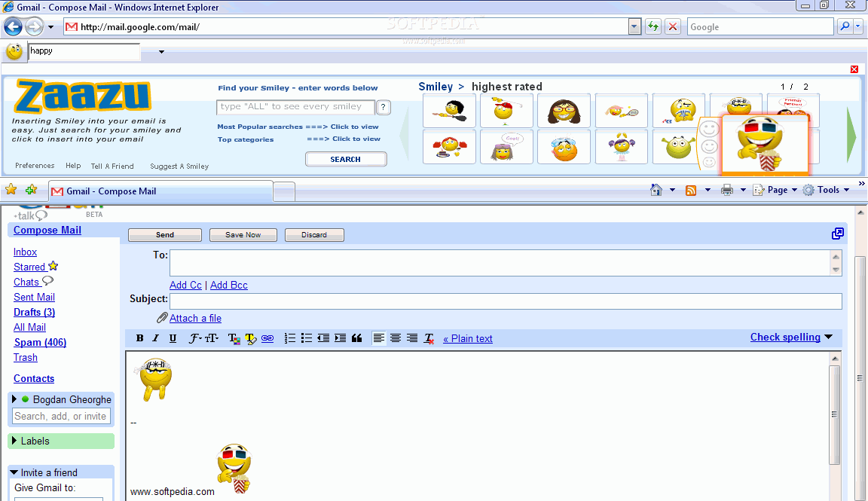Click Suggest A Smiley
The image size is (868, 501).
tap(179, 166)
